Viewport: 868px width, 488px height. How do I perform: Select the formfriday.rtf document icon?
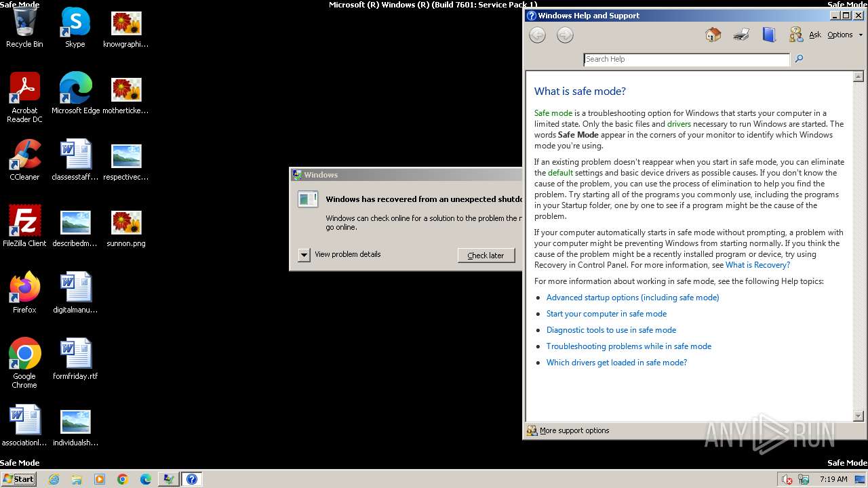click(75, 359)
